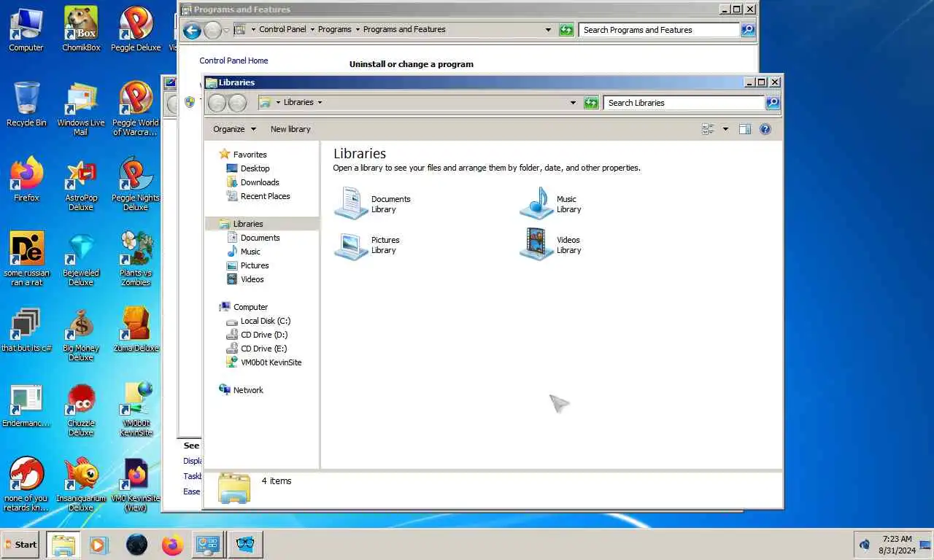
Task: Open Plants vs Zombies desktop shortcut
Action: [x=136, y=259]
